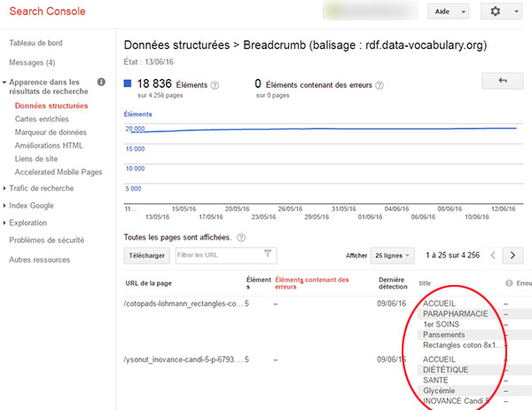Image resolution: width=532 pixels, height=410 pixels.
Task: Open Messages (4)
Action: (x=32, y=63)
